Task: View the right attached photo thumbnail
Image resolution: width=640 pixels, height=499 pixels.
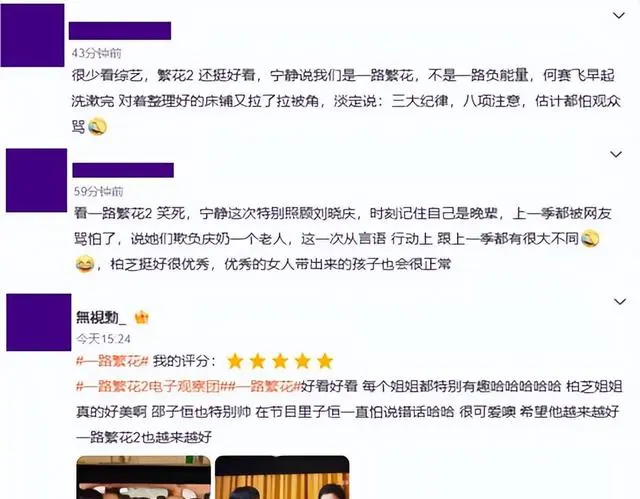Action: (282, 477)
